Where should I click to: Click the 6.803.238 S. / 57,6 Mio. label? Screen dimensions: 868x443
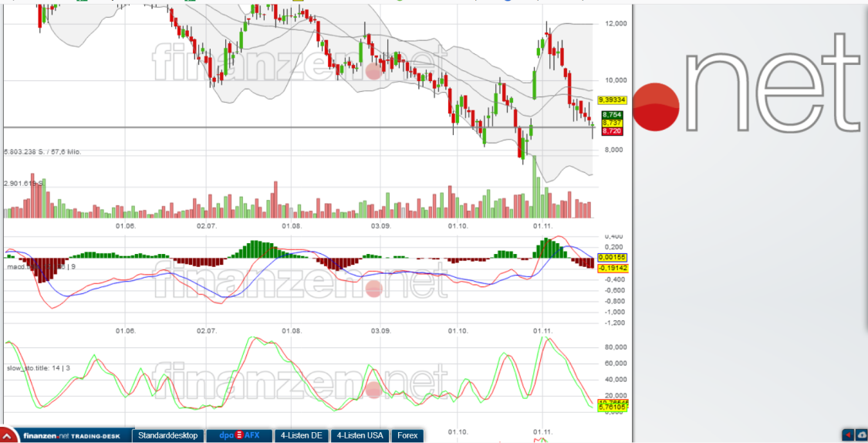tap(42, 152)
